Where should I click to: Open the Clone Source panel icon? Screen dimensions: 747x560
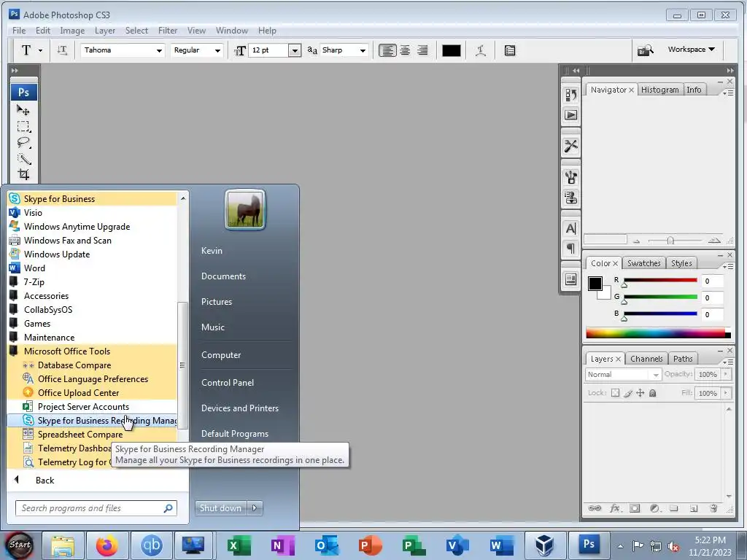pos(570,197)
